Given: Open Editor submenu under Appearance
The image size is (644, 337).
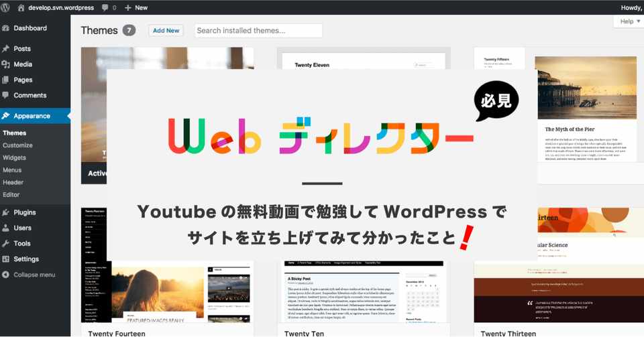Looking at the screenshot, I should click(x=11, y=195).
